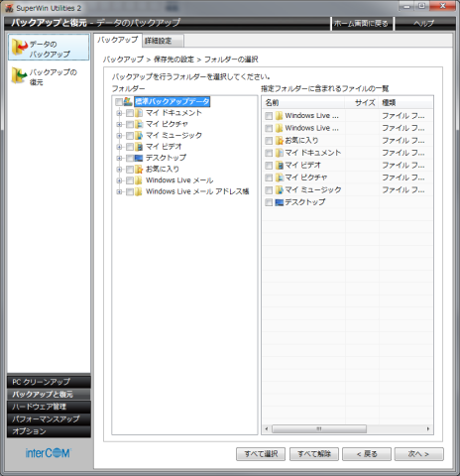This screenshot has width=460, height=476.
Task: Open the ハードウェア管理 section
Action: 49,407
